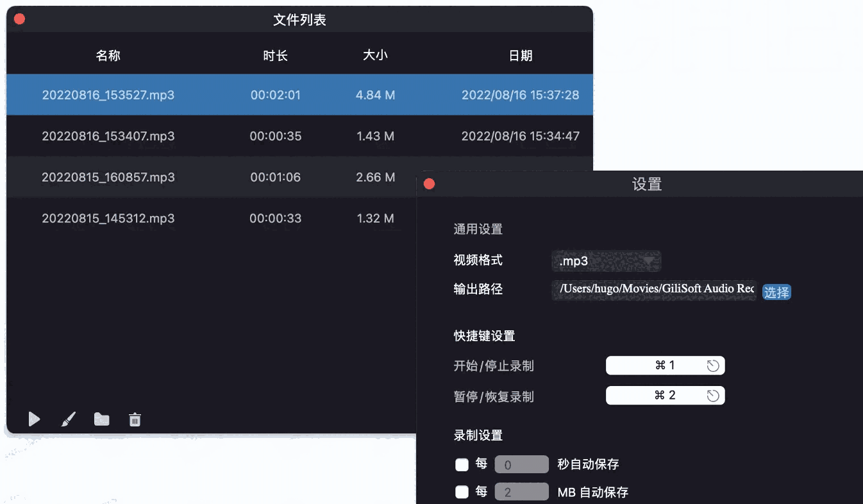Click the 选择 output path button
863x504 pixels.
[x=776, y=292]
